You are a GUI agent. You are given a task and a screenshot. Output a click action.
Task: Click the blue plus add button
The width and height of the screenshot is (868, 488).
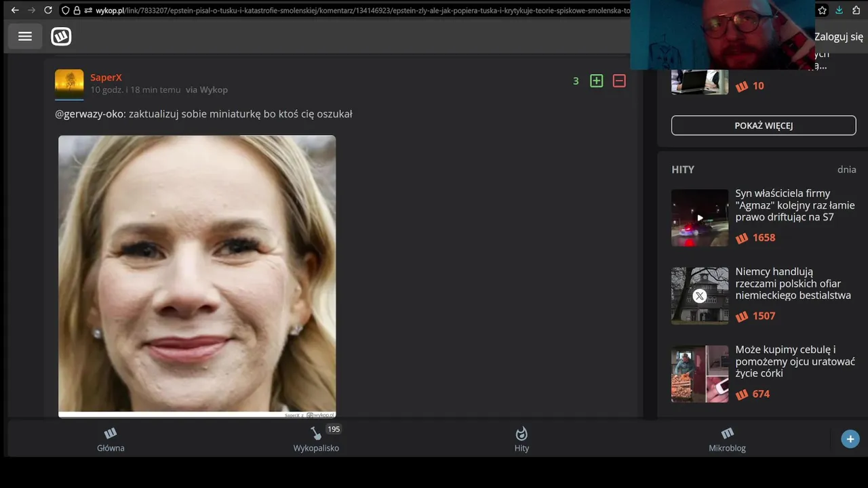pos(850,439)
